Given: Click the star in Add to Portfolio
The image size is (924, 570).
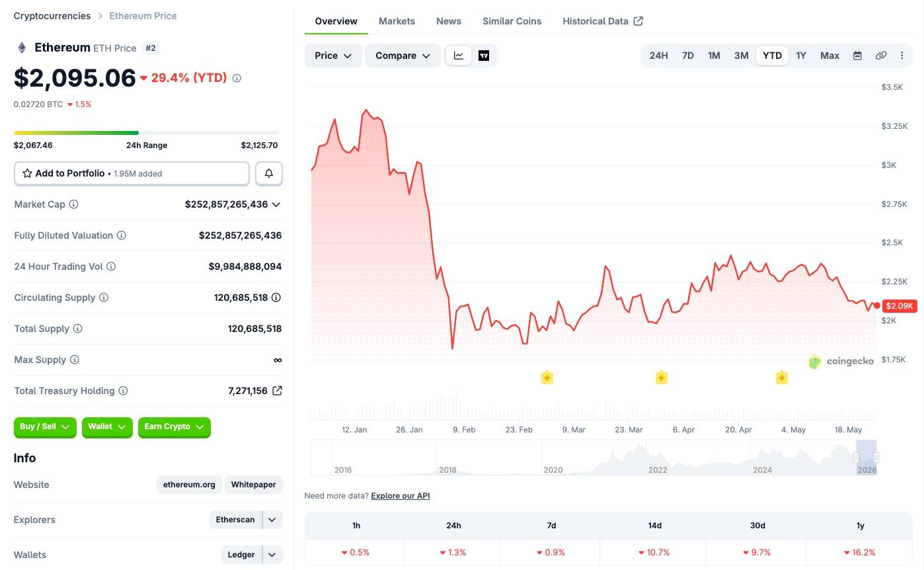Looking at the screenshot, I should point(27,173).
